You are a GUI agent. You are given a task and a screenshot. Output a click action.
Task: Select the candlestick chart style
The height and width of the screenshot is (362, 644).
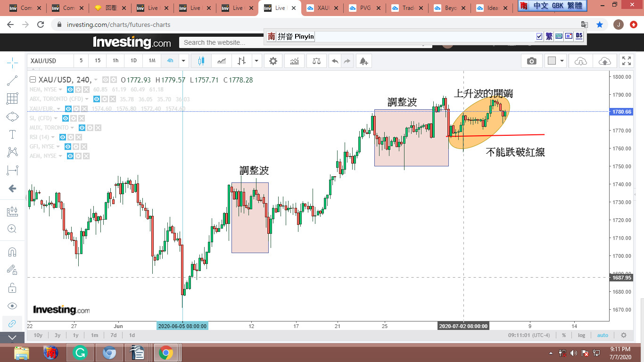tap(202, 61)
